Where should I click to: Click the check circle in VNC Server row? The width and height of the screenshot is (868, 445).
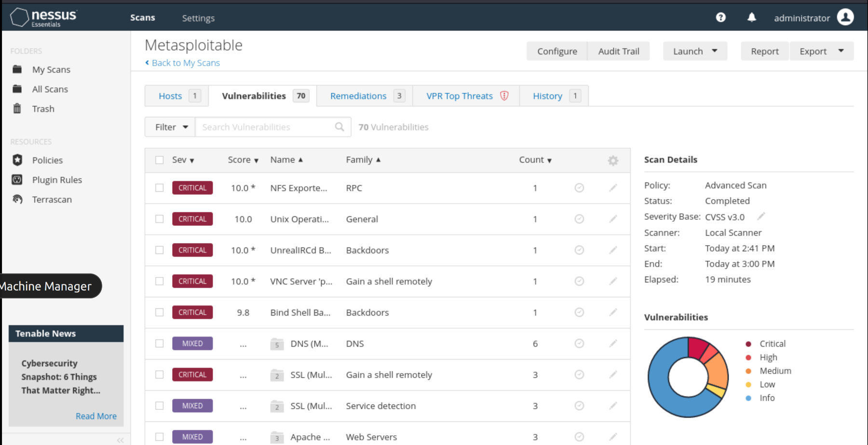pos(579,281)
